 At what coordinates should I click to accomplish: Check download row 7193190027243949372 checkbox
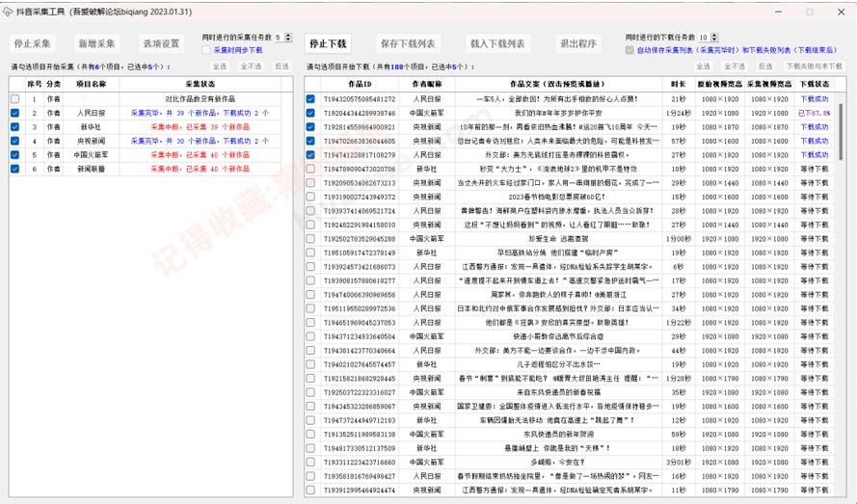click(310, 197)
